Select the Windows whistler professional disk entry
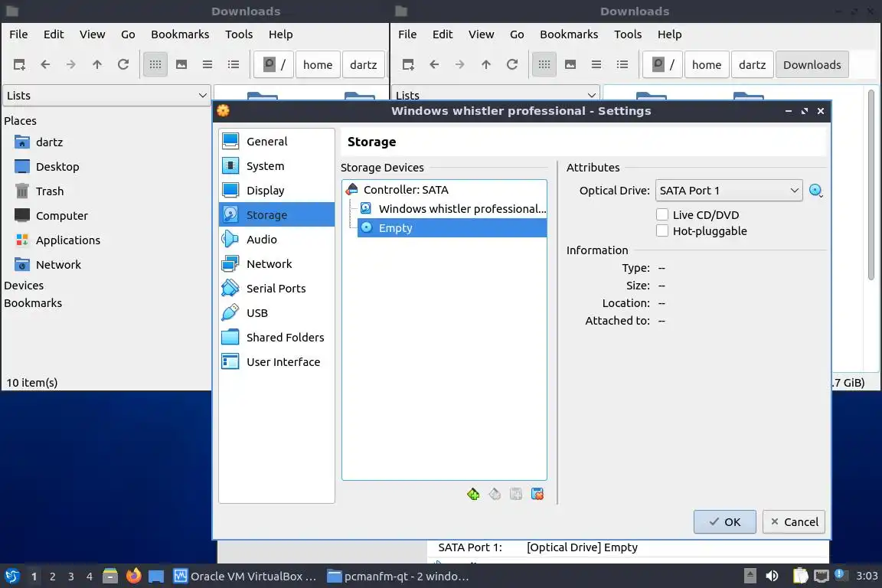The width and height of the screenshot is (882, 588). 452,209
